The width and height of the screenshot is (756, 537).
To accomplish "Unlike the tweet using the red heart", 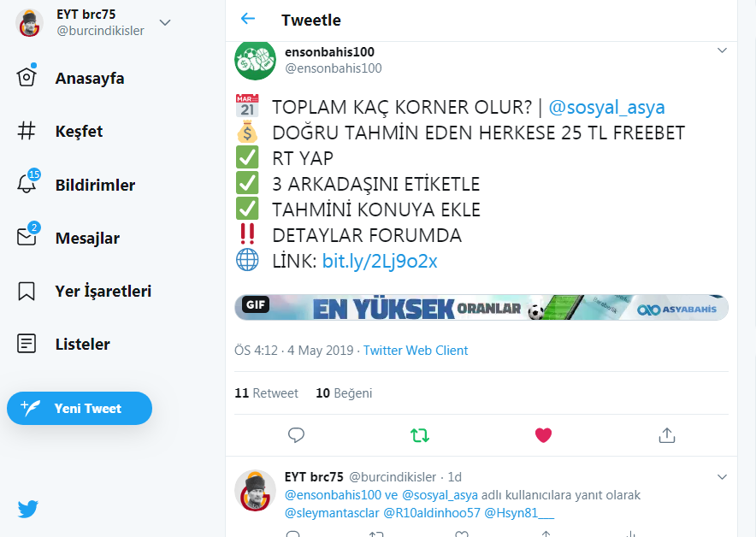I will click(x=543, y=435).
